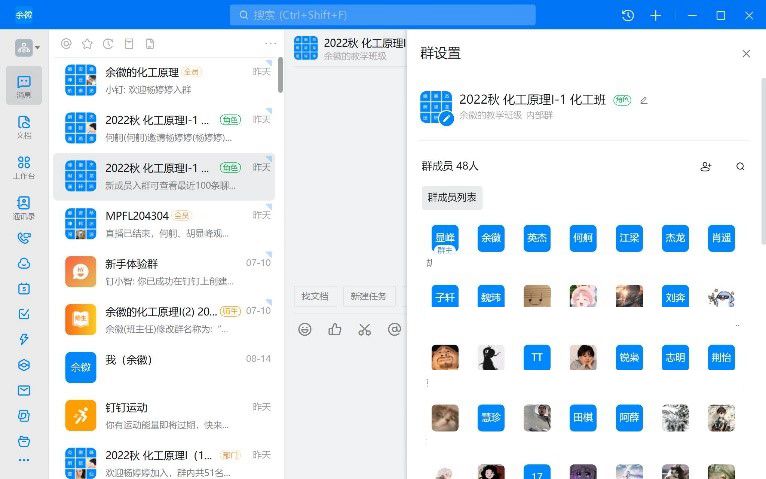Click the add group member icon

pos(706,167)
